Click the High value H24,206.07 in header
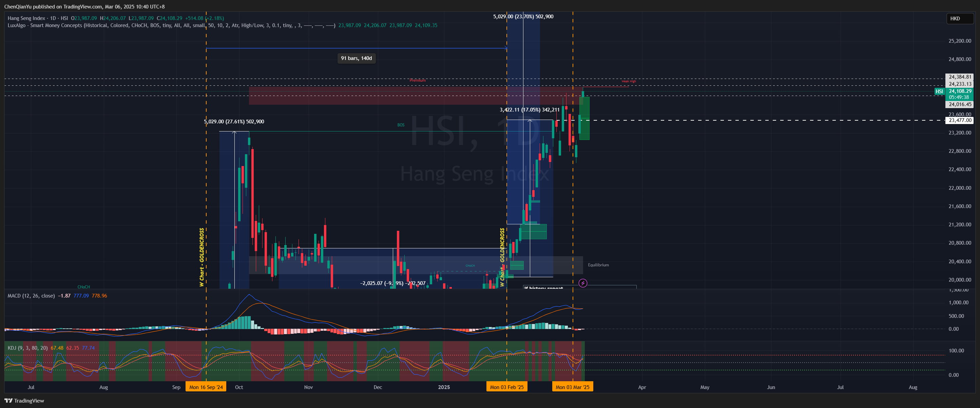 tap(113, 18)
